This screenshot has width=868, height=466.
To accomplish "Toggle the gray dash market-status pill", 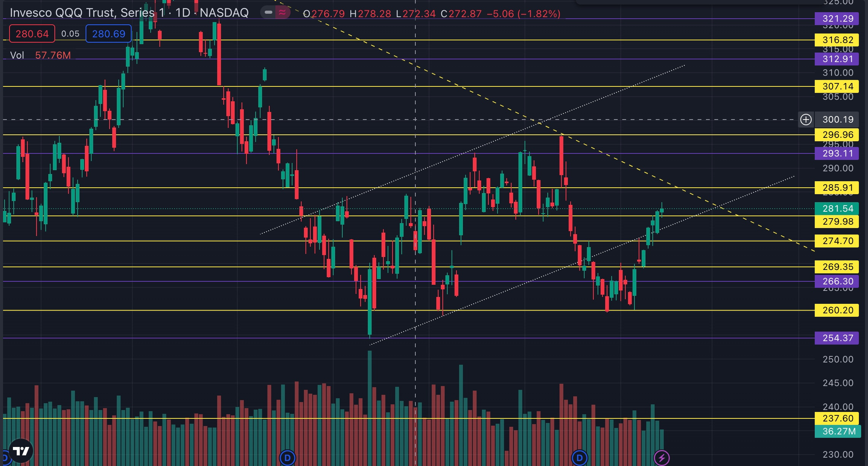I will point(268,13).
